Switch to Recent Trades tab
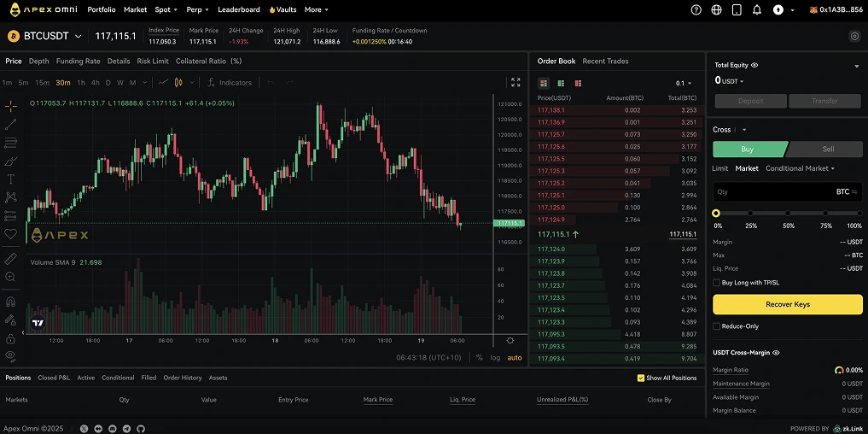 (605, 61)
